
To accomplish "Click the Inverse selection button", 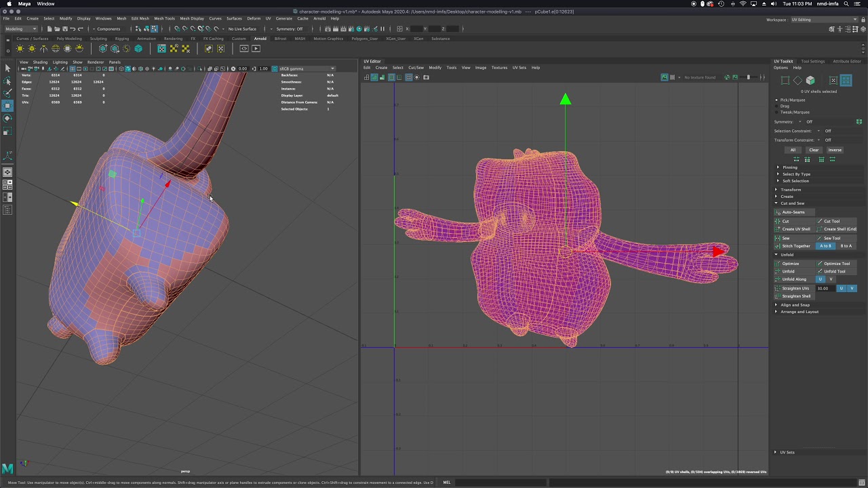I will point(835,150).
